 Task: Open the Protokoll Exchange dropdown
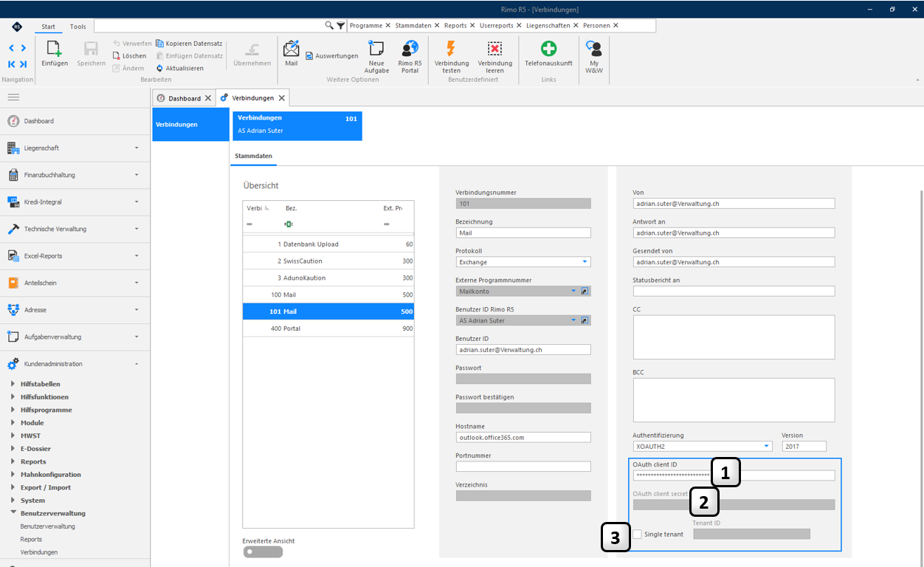pyautogui.click(x=585, y=262)
